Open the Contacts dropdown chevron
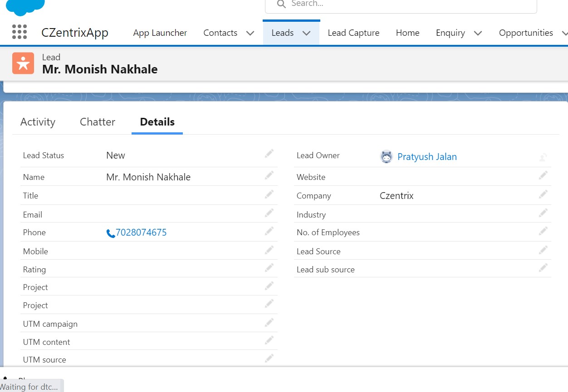Viewport: 568px width, 392px height. 250,33
